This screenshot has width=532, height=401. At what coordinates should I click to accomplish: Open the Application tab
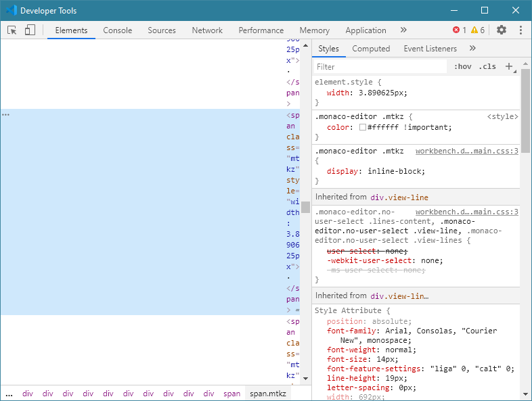click(365, 30)
